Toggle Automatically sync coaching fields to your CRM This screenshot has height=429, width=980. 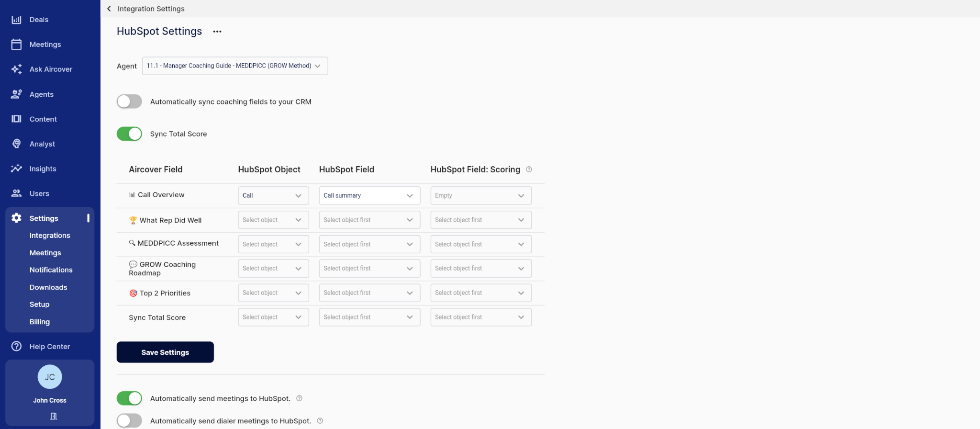point(129,102)
